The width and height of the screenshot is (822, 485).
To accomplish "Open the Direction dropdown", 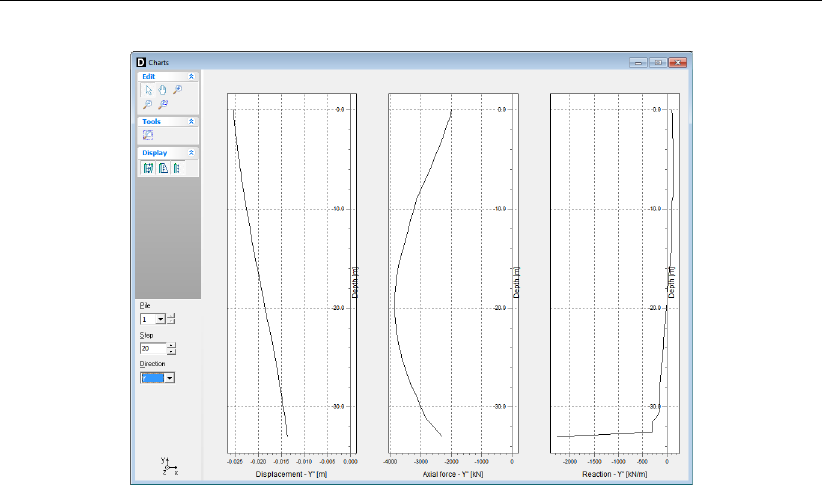I will pyautogui.click(x=169, y=378).
